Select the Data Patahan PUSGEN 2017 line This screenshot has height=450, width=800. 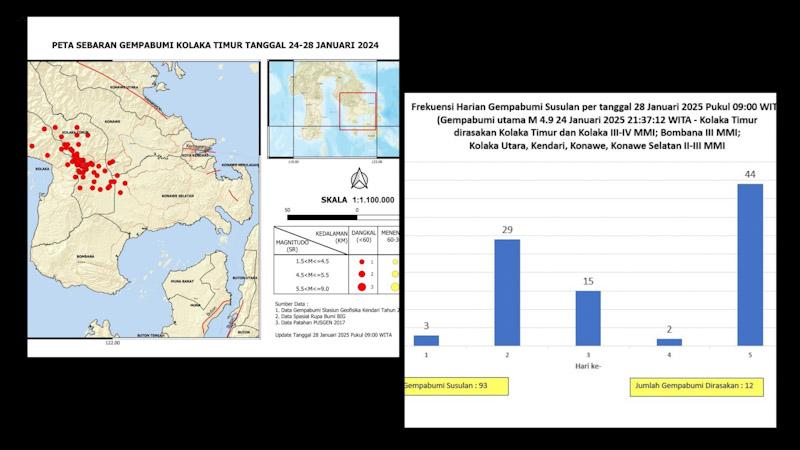(310, 322)
